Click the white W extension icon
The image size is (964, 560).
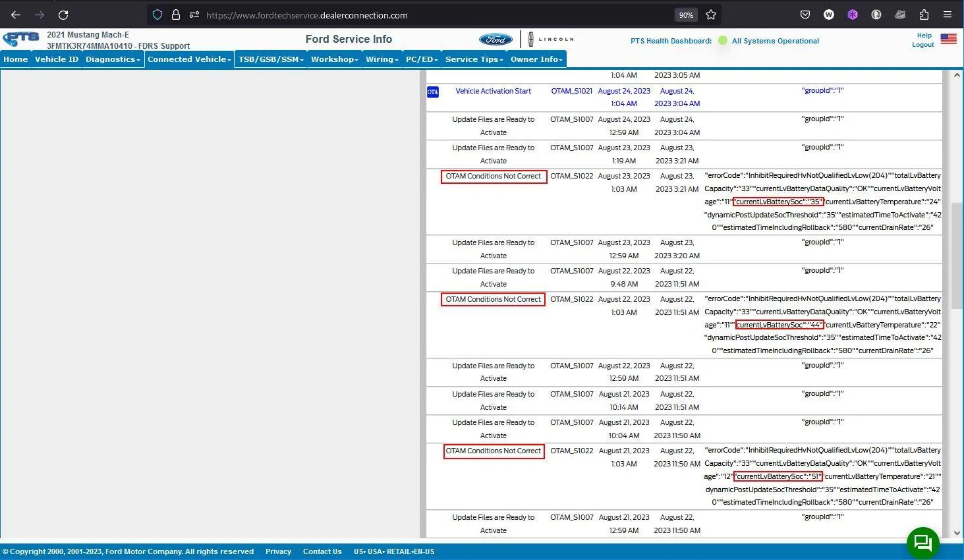(x=829, y=14)
